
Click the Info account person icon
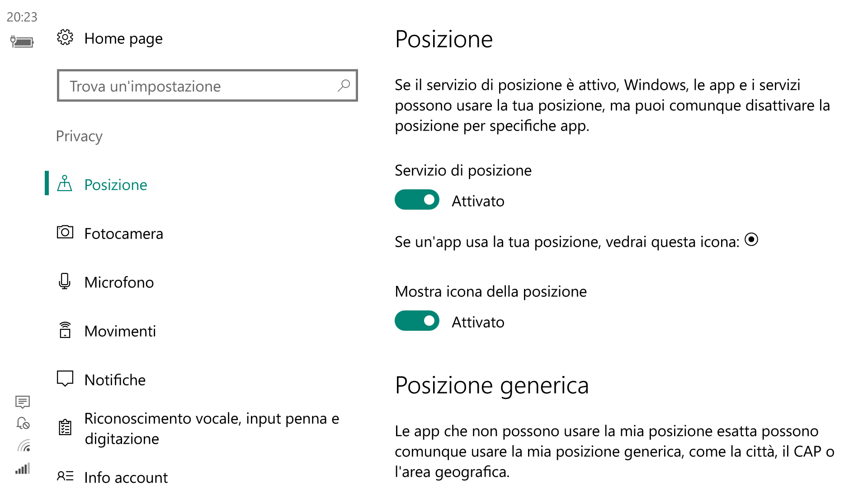click(65, 476)
